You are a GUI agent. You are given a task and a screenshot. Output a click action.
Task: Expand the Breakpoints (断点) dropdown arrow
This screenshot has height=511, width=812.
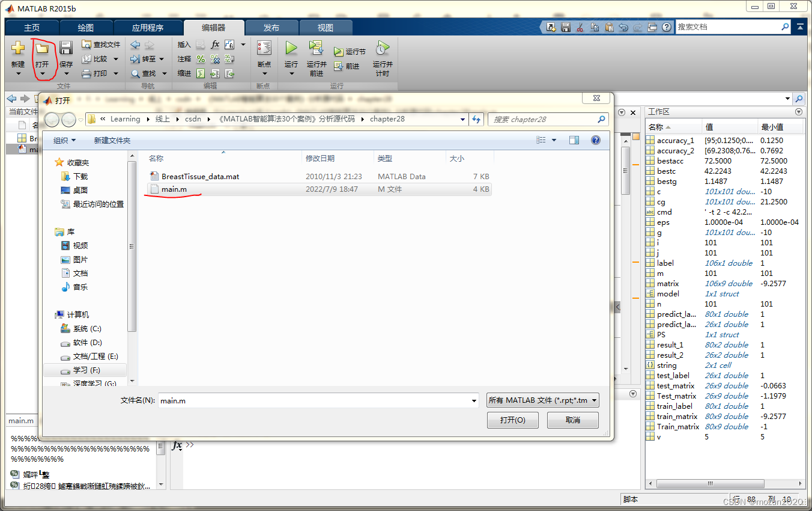tap(264, 74)
